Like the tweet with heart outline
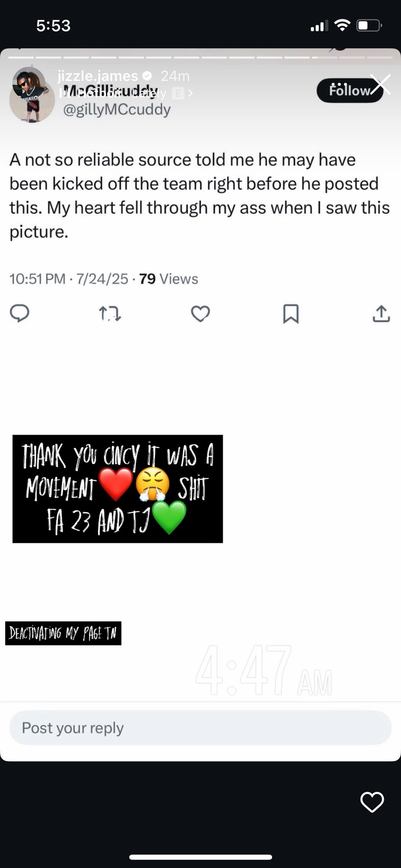 (x=200, y=314)
